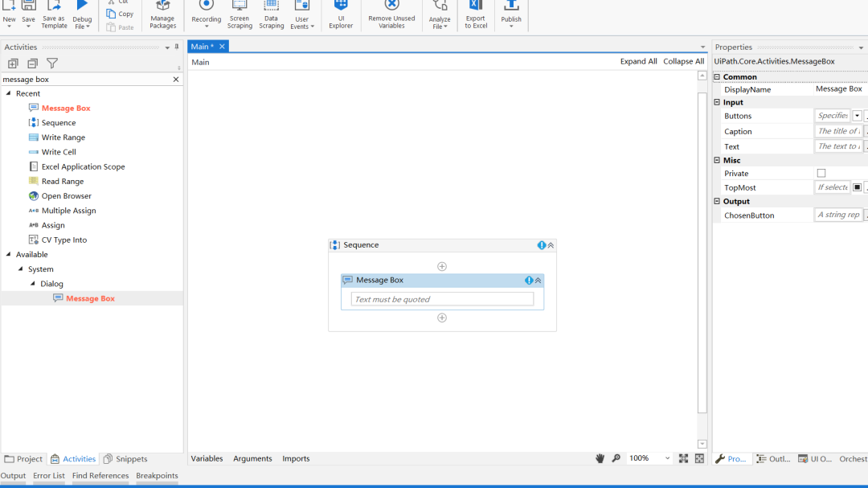The height and width of the screenshot is (488, 868).
Task: Export workflow to Excel
Action: tap(476, 14)
